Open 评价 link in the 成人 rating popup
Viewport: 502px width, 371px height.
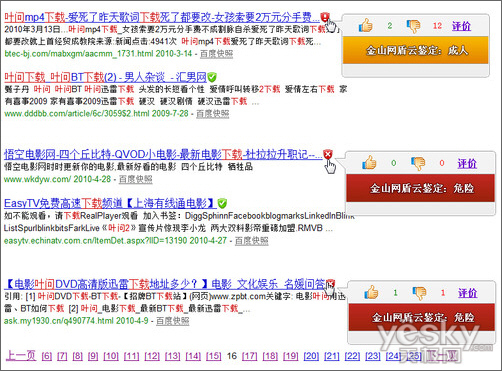(x=461, y=26)
